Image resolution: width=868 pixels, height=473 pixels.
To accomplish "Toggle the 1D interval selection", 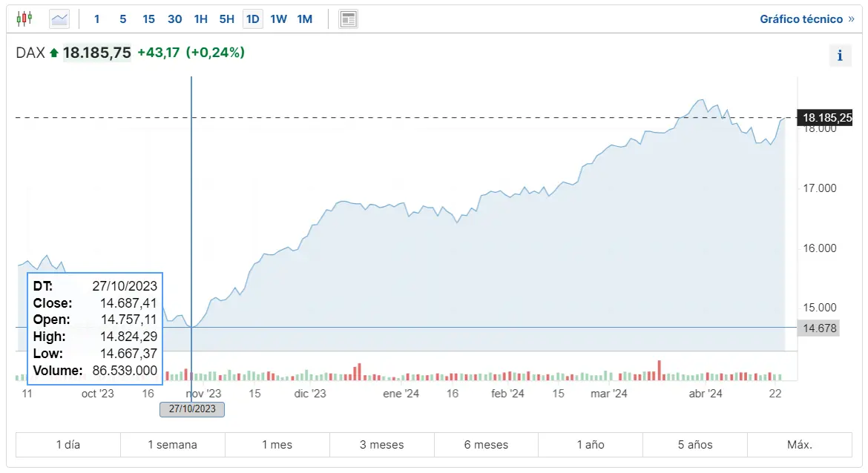I will [x=252, y=19].
